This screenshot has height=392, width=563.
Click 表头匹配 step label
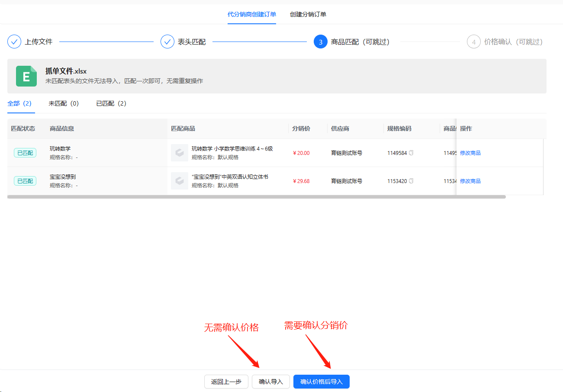[192, 42]
